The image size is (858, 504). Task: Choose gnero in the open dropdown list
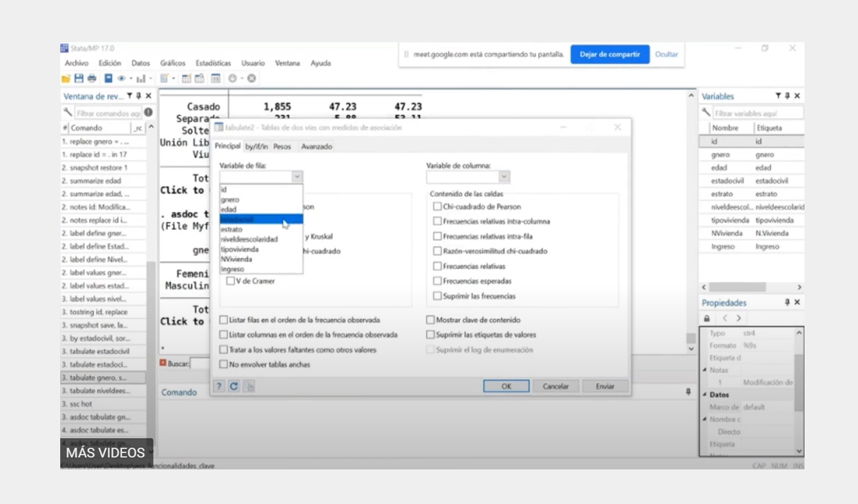261,199
